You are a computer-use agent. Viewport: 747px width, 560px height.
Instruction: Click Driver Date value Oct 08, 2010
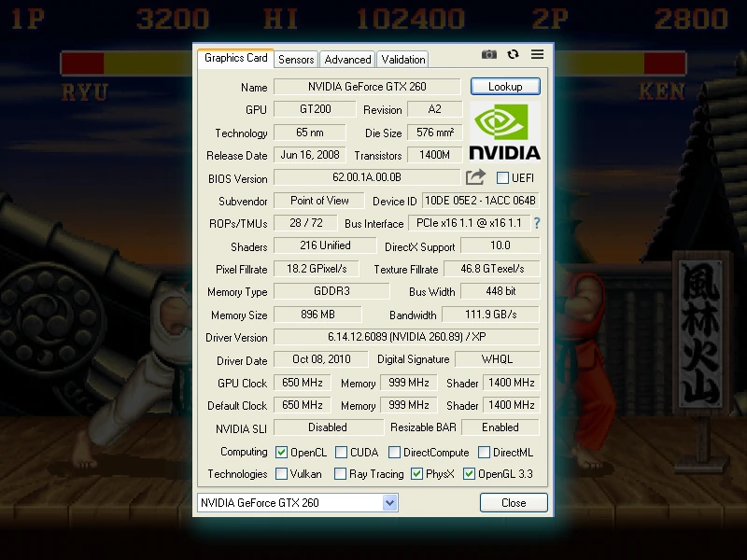[x=321, y=359]
